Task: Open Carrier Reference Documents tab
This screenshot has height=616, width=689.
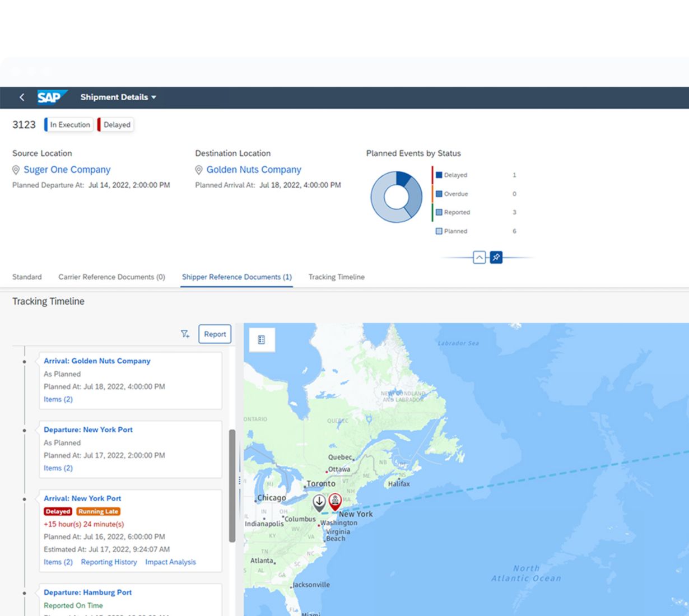Action: pyautogui.click(x=111, y=277)
